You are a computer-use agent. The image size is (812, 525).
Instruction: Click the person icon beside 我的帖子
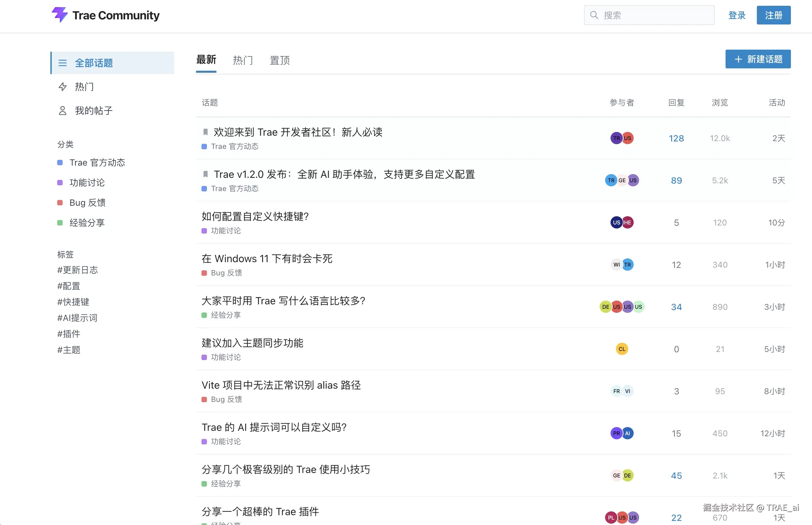62,111
